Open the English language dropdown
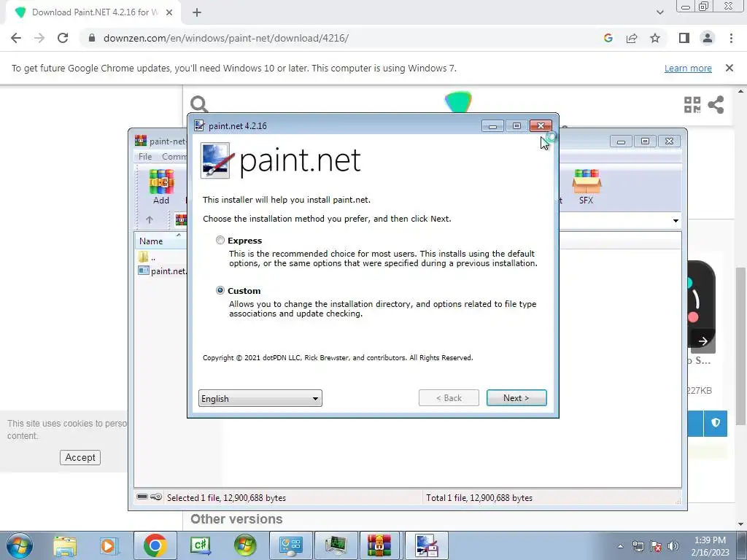This screenshot has width=747, height=560. pyautogui.click(x=260, y=398)
